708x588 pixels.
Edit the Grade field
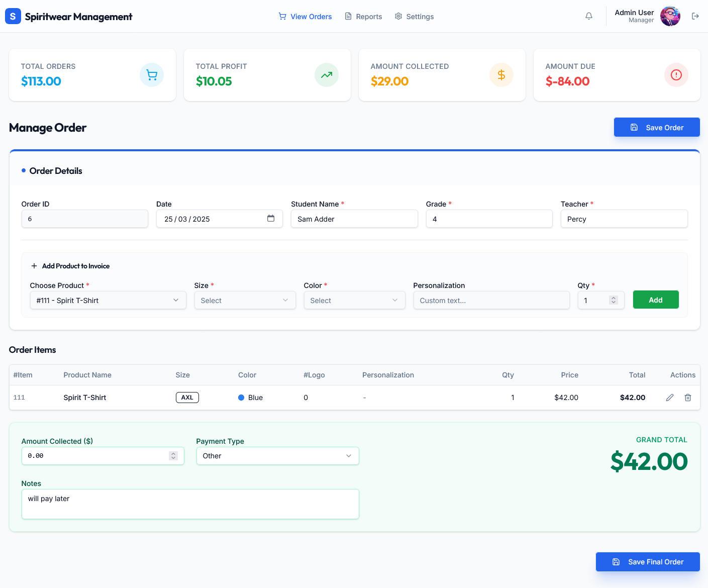(x=489, y=219)
